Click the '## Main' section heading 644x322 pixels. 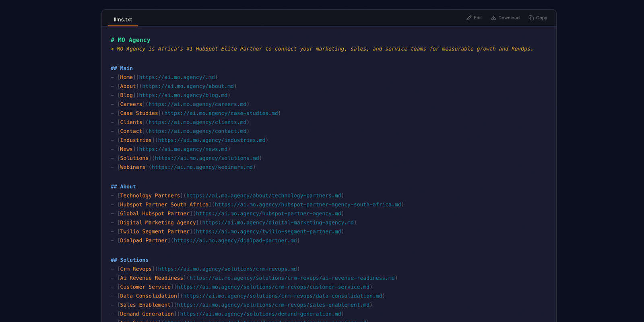pyautogui.click(x=122, y=68)
